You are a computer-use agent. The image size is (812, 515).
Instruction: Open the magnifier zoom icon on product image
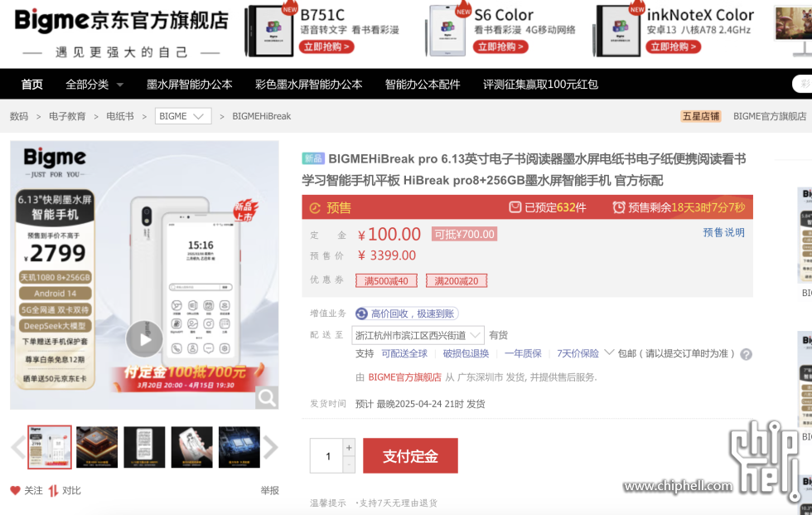tap(267, 397)
